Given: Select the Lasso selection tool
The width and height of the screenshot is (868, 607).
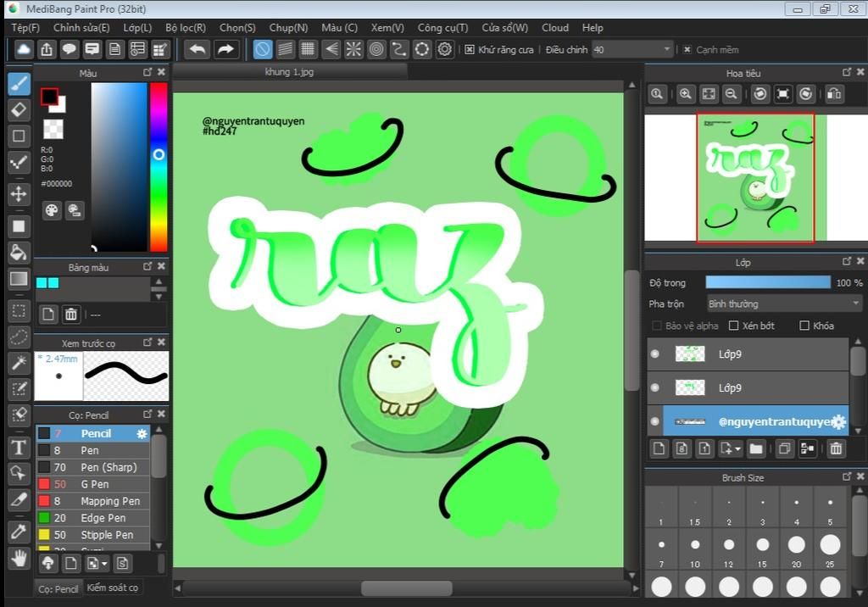Looking at the screenshot, I should pos(19,337).
